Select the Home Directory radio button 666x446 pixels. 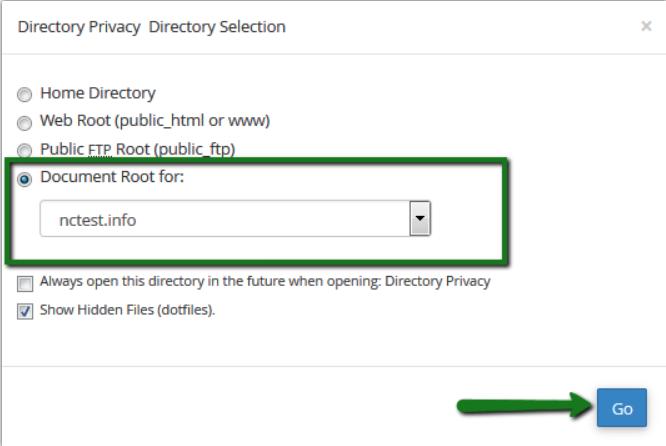(24, 94)
